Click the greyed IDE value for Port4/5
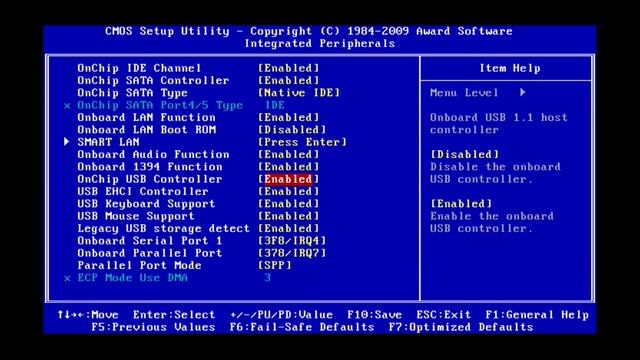The image size is (640, 360). click(275, 105)
